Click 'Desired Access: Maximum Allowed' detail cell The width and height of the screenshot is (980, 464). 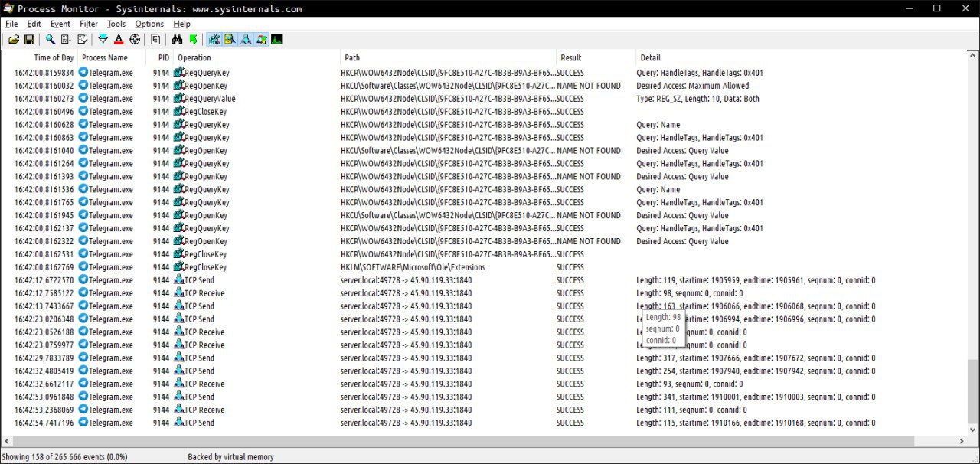(693, 86)
